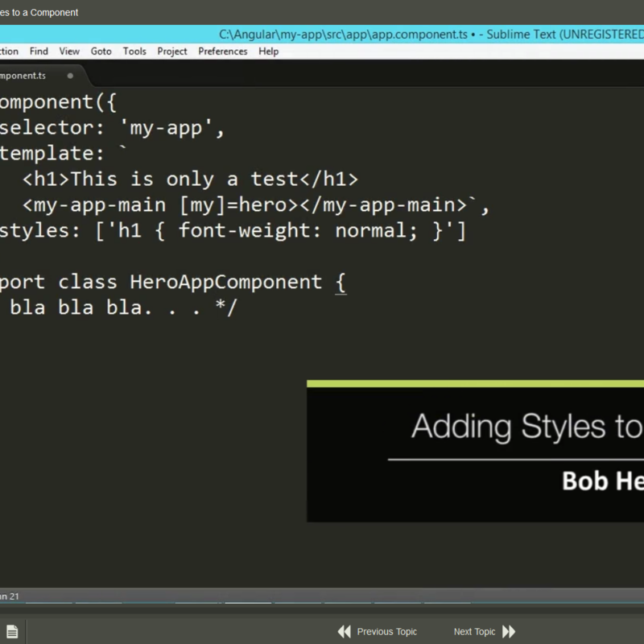The width and height of the screenshot is (644, 644).
Task: Click the 'Adding Styles to' overlay title
Action: click(527, 427)
